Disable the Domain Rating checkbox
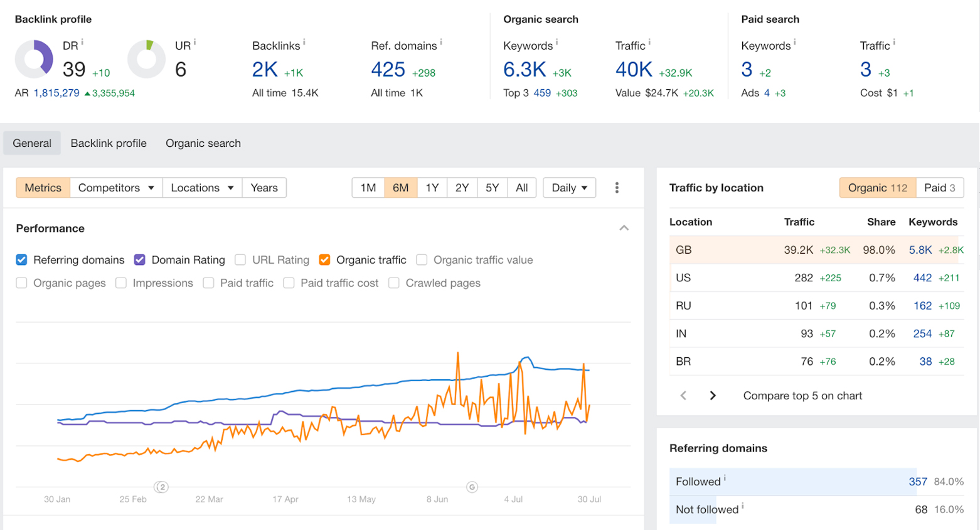The height and width of the screenshot is (530, 980). (x=140, y=260)
